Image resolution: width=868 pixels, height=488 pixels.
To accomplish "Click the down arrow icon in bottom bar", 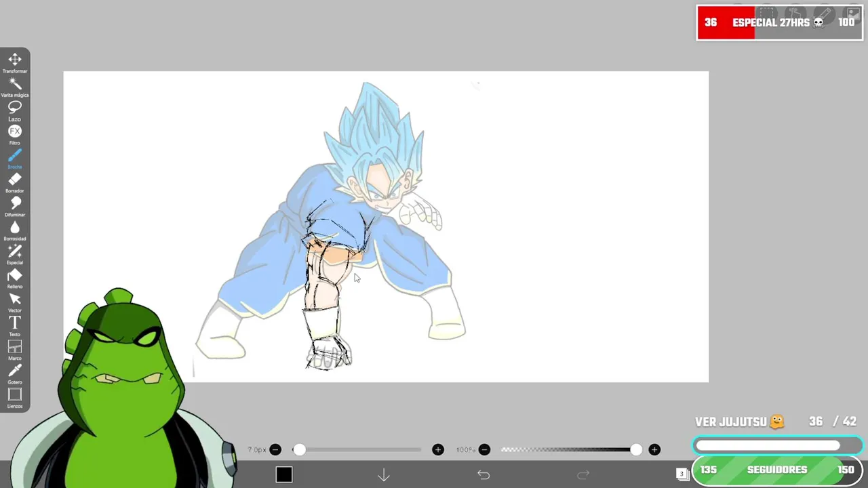I will click(384, 475).
